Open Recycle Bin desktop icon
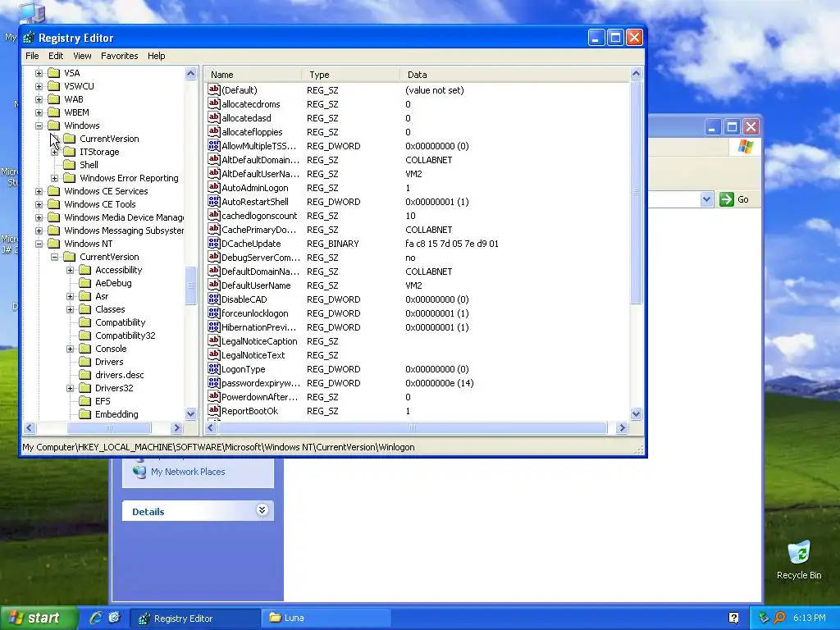 click(799, 552)
